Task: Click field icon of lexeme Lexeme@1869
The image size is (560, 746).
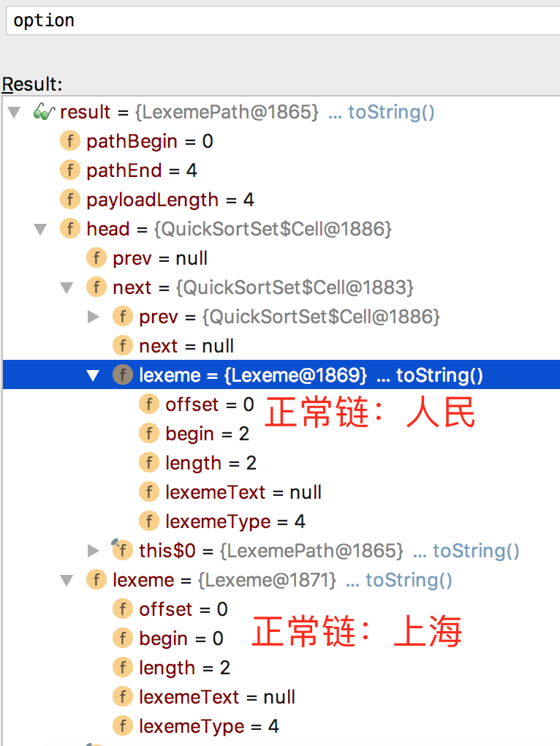Action: coord(123,375)
